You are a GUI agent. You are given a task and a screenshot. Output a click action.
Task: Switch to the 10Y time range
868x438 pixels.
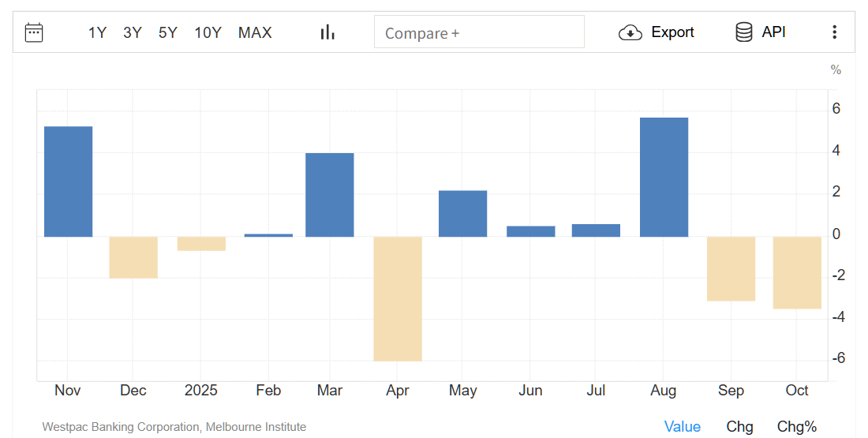(208, 32)
